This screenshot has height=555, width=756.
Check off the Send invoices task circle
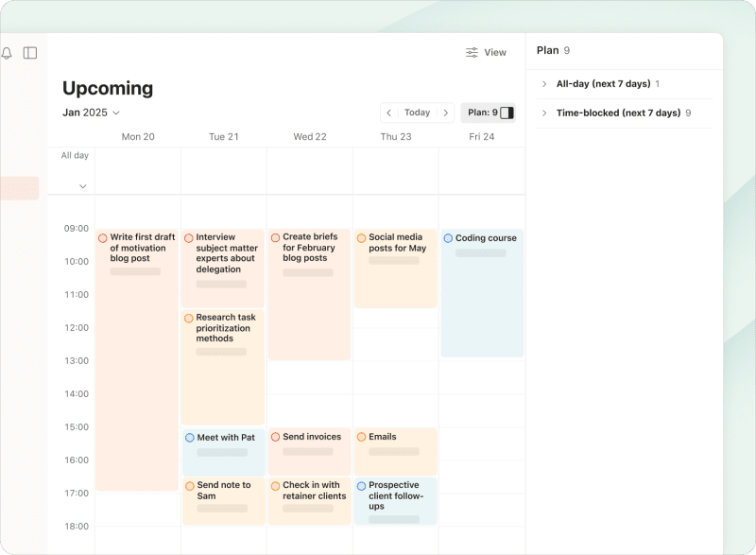click(x=277, y=437)
